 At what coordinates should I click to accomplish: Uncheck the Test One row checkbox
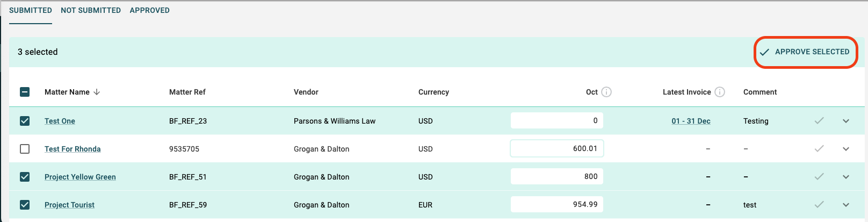coord(25,121)
